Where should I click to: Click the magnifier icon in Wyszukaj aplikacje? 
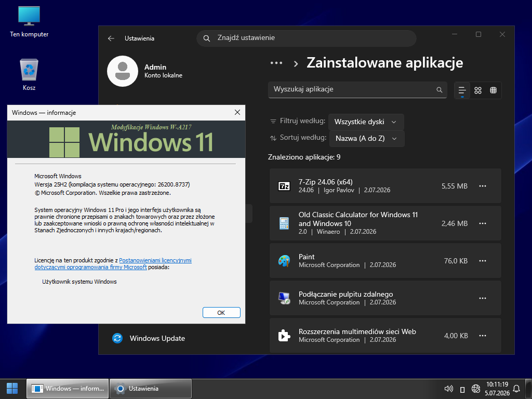[x=440, y=90]
